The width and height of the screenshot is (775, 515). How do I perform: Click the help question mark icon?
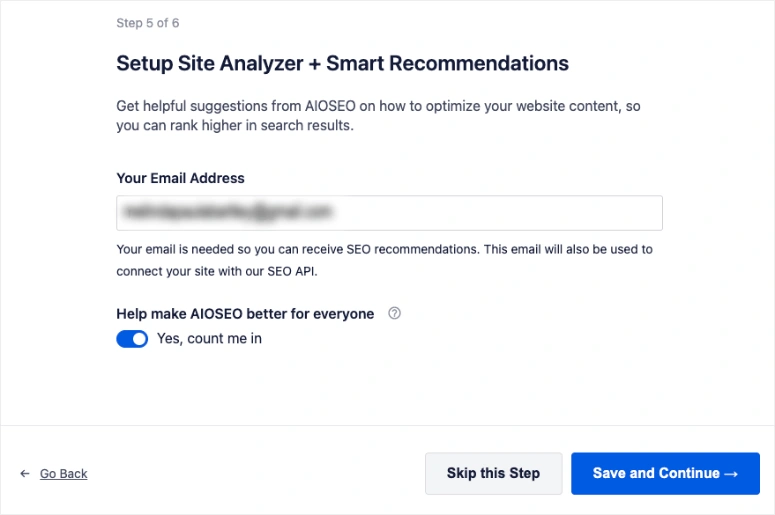395,313
